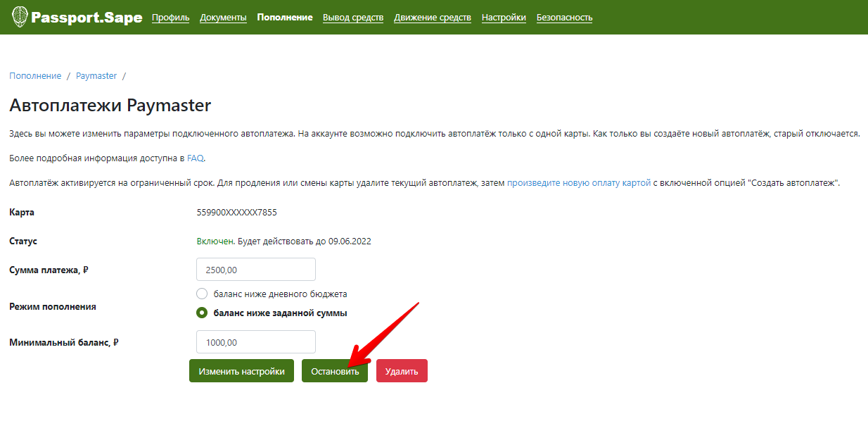Screen dimensions: 868x433
Task: Click the Passport.Sape brand name
Action: 87,17
